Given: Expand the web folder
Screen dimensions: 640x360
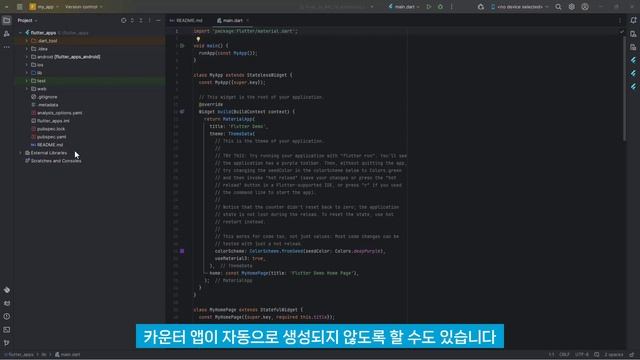Looking at the screenshot, I should click(27, 89).
